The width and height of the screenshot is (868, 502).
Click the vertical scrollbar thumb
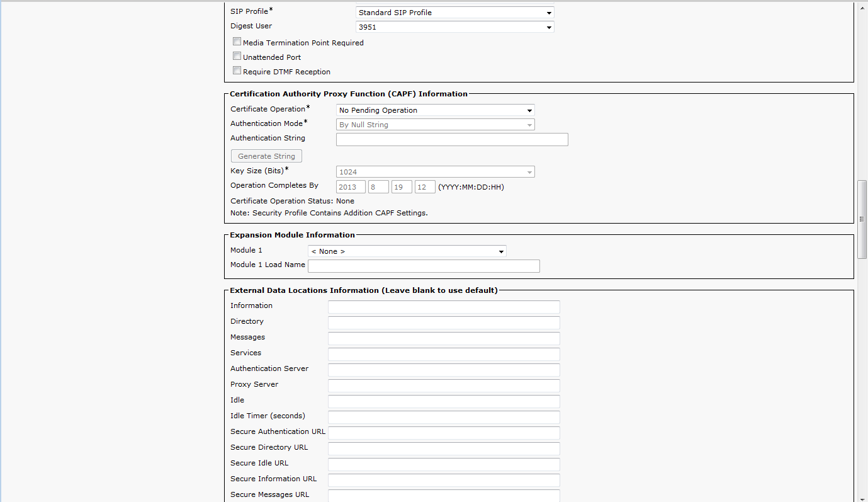pyautogui.click(x=862, y=219)
